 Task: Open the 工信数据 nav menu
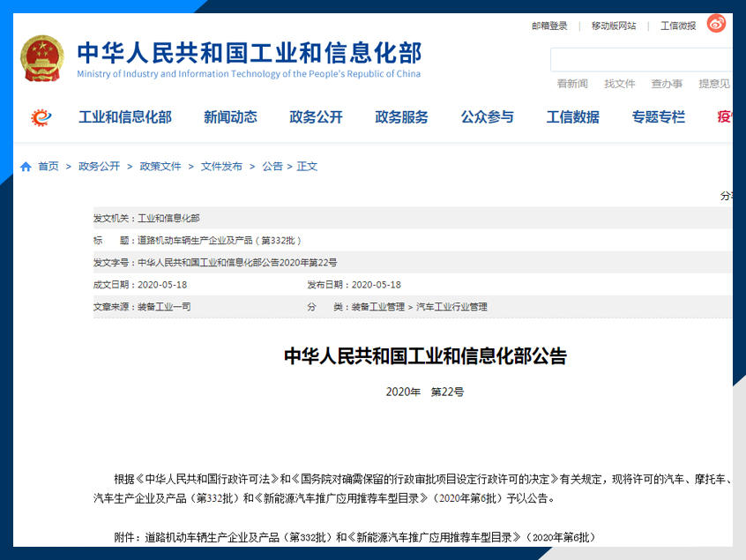[572, 117]
